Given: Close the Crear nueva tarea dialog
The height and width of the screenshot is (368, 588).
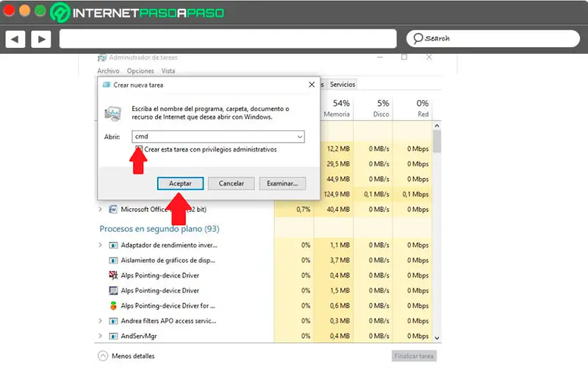Looking at the screenshot, I should coord(312,85).
